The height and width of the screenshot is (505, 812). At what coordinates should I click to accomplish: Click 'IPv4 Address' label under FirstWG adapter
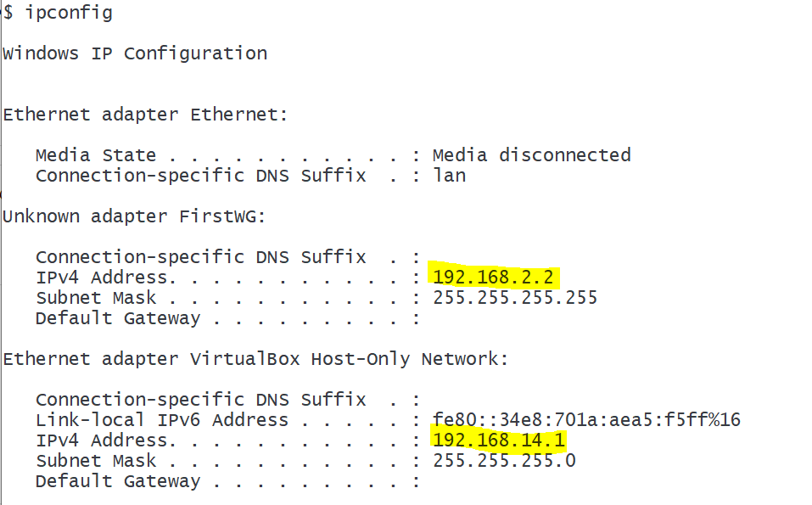102,278
